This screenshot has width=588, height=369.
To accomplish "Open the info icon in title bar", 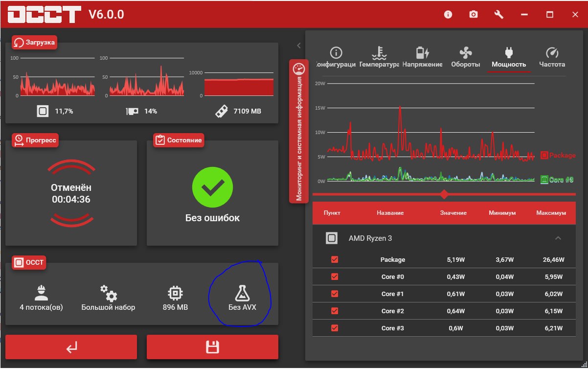I will click(x=448, y=15).
